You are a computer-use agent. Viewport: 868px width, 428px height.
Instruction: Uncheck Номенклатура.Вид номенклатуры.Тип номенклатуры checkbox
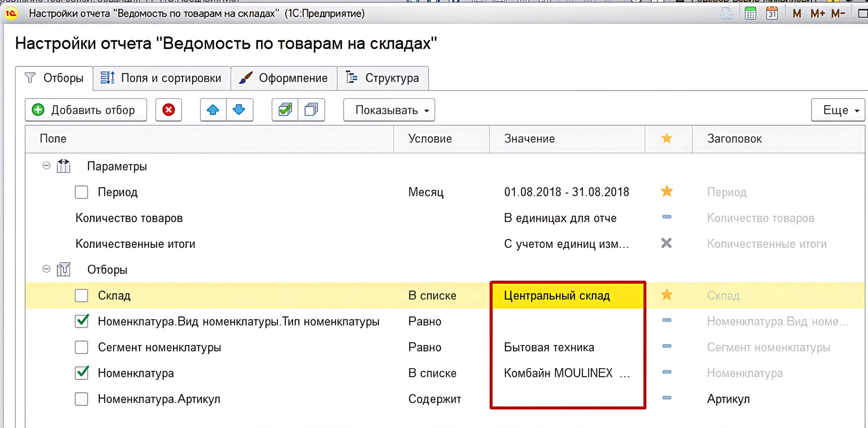point(81,321)
